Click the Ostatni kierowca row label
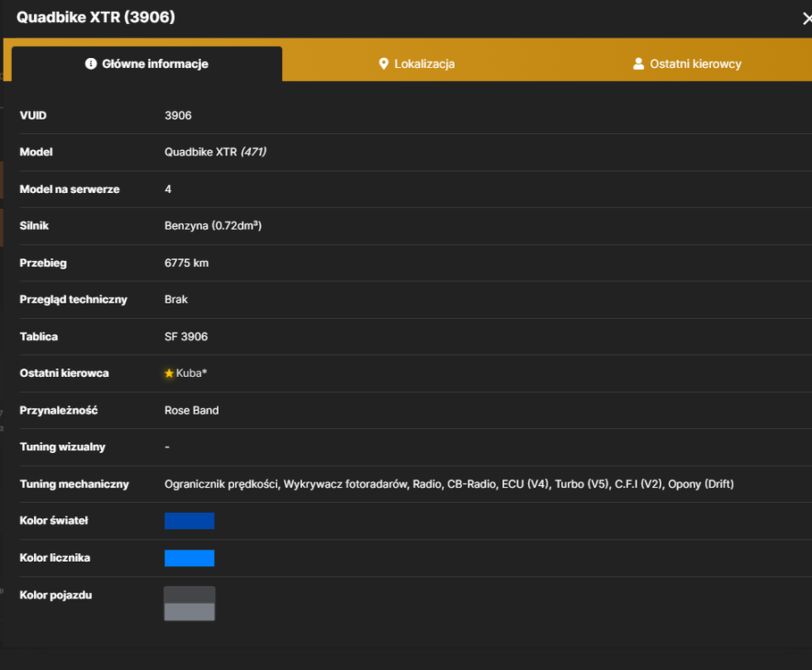The width and height of the screenshot is (812, 670). point(64,373)
